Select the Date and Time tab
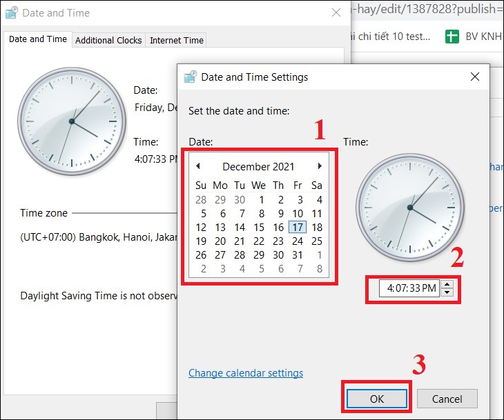The height and width of the screenshot is (420, 504). pos(38,39)
